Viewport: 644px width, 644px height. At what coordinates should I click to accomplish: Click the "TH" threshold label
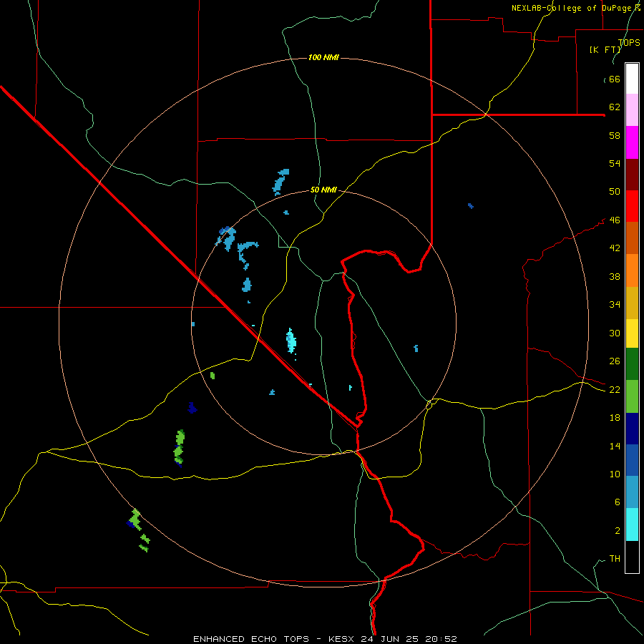pyautogui.click(x=615, y=559)
